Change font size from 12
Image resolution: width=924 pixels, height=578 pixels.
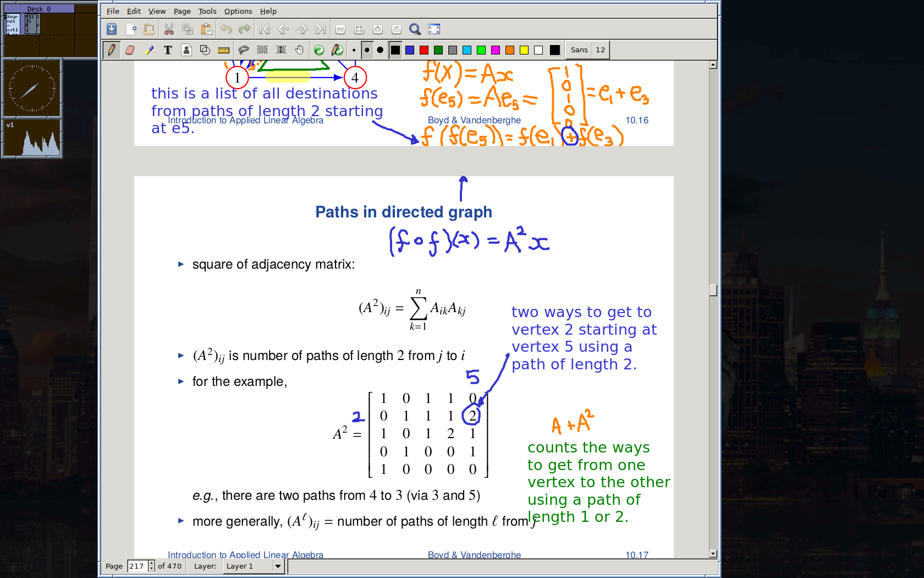coord(600,50)
